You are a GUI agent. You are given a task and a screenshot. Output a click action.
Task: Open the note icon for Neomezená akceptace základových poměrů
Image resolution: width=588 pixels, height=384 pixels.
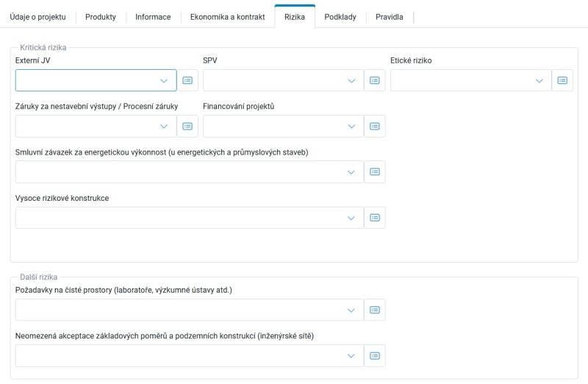pyautogui.click(x=375, y=356)
